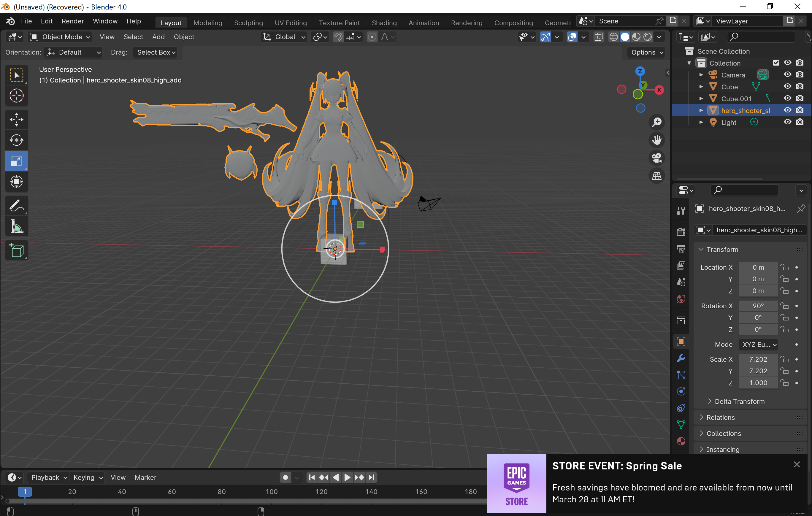
Task: Switch to the UV Editing workspace tab
Action: (291, 23)
